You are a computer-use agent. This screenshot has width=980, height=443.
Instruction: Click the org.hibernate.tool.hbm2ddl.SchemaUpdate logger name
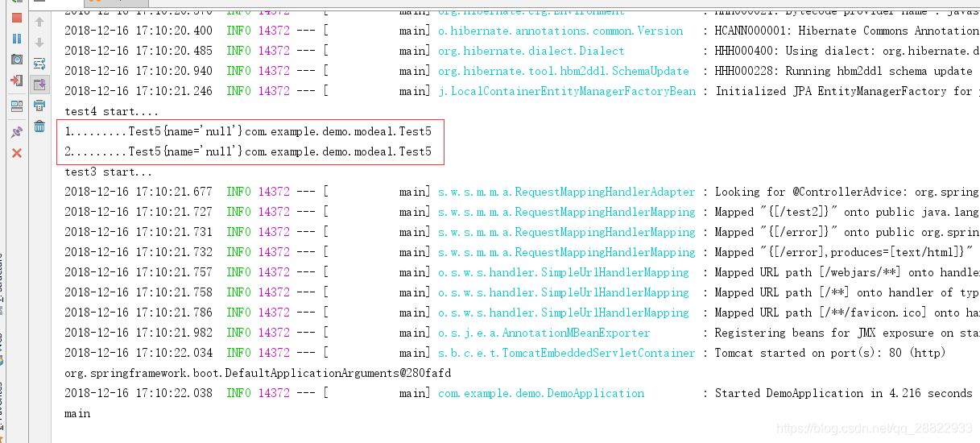(x=564, y=71)
